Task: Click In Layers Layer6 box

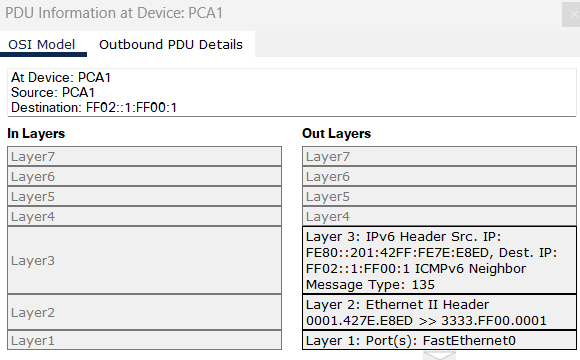Action: (x=144, y=176)
